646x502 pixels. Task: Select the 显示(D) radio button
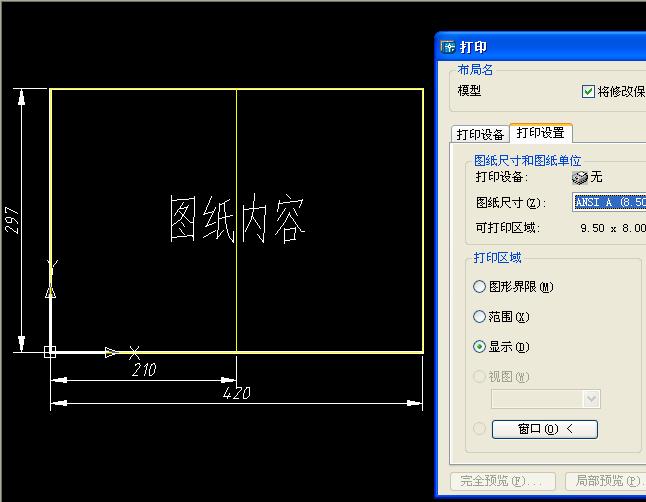479,347
